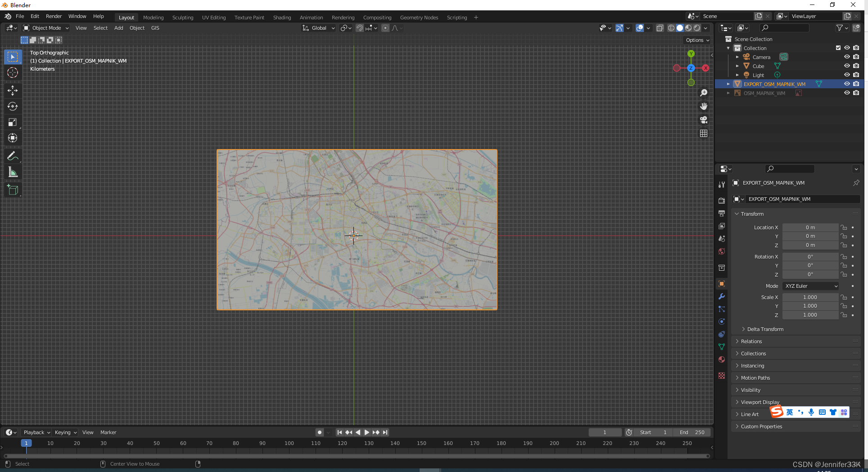Open the GIS menu
This screenshot has width=868, height=472.
[x=155, y=28]
